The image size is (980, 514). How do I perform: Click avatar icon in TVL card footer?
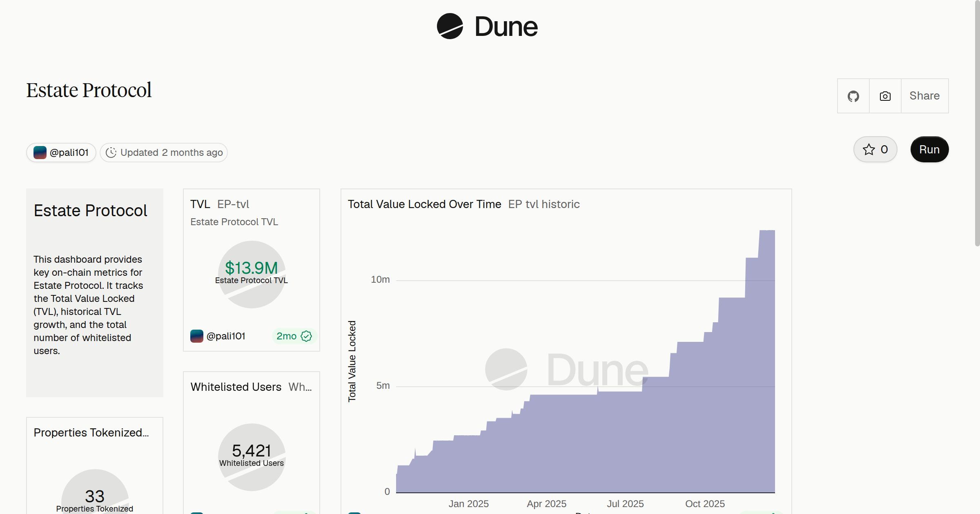click(x=197, y=336)
